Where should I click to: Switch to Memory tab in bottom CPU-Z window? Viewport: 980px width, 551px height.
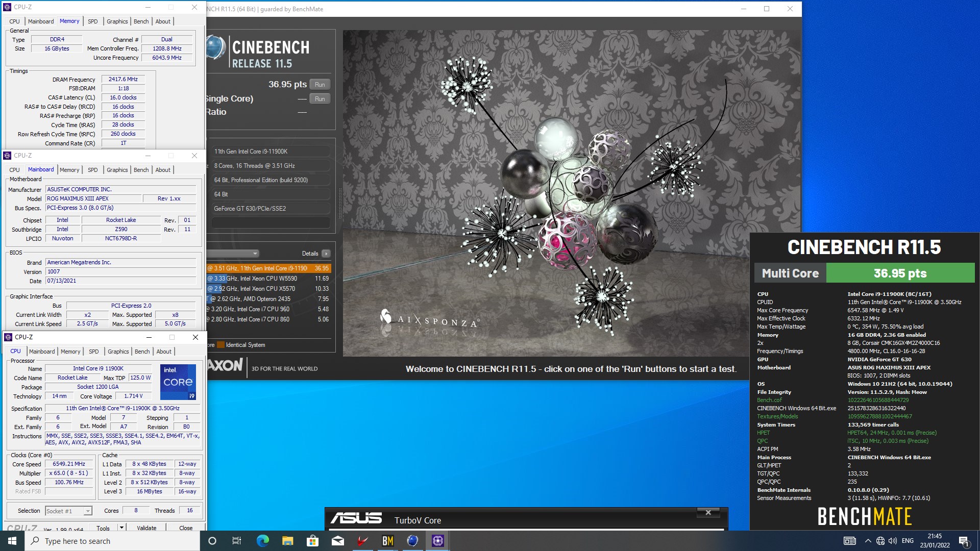click(x=70, y=352)
